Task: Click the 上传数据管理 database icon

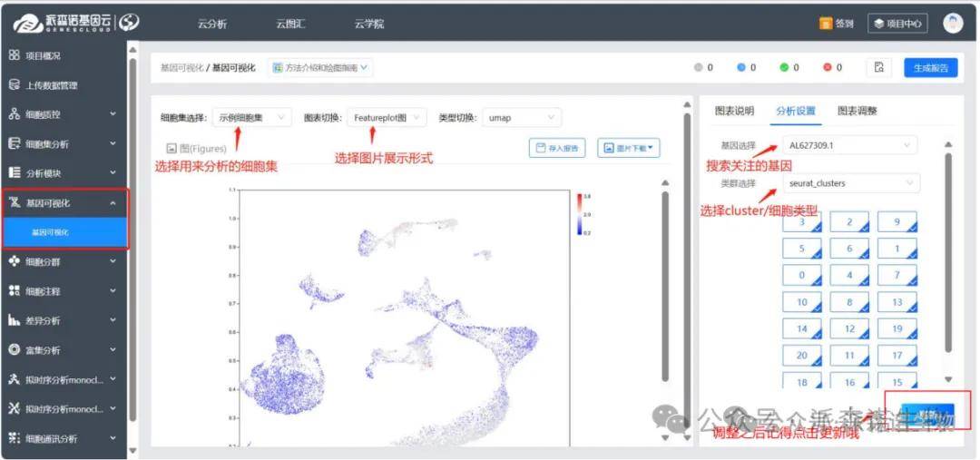Action: point(15,85)
